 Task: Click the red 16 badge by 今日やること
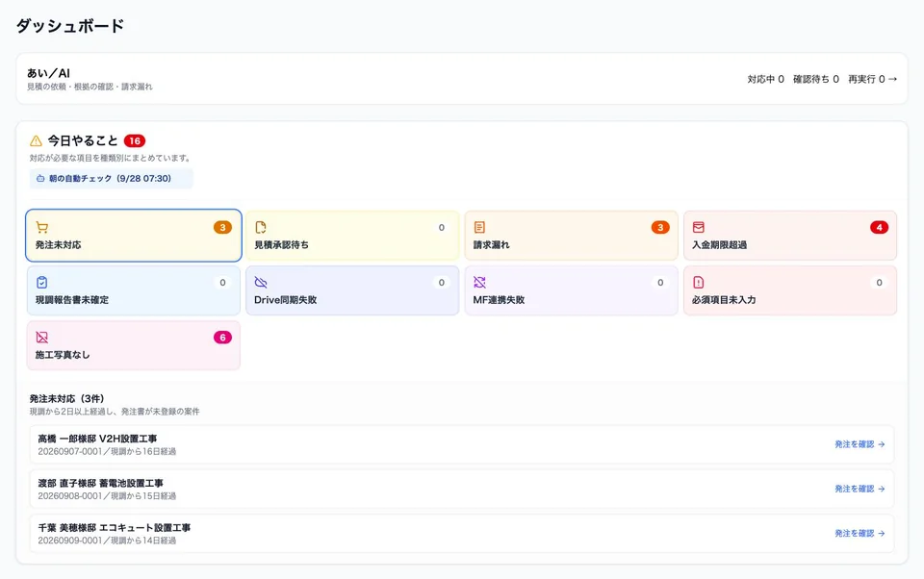pyautogui.click(x=135, y=140)
